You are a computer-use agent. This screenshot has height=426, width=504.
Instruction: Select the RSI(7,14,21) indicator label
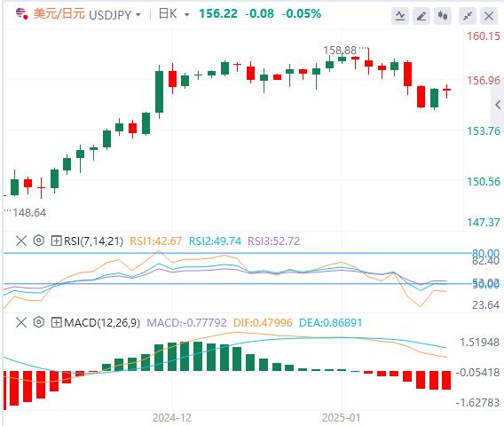(x=93, y=241)
